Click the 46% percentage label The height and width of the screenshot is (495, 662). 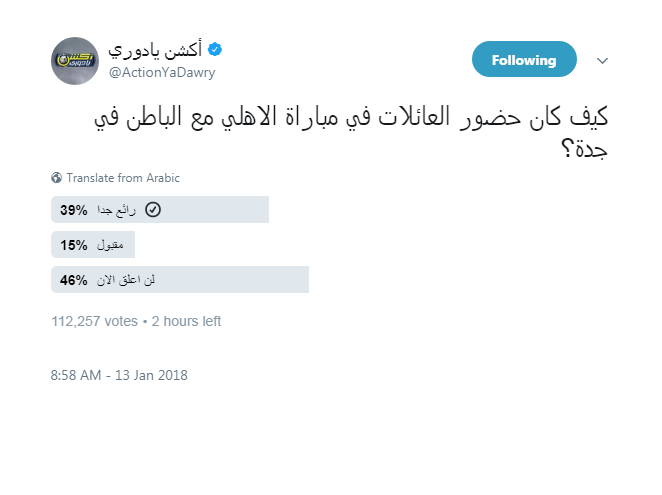73,280
